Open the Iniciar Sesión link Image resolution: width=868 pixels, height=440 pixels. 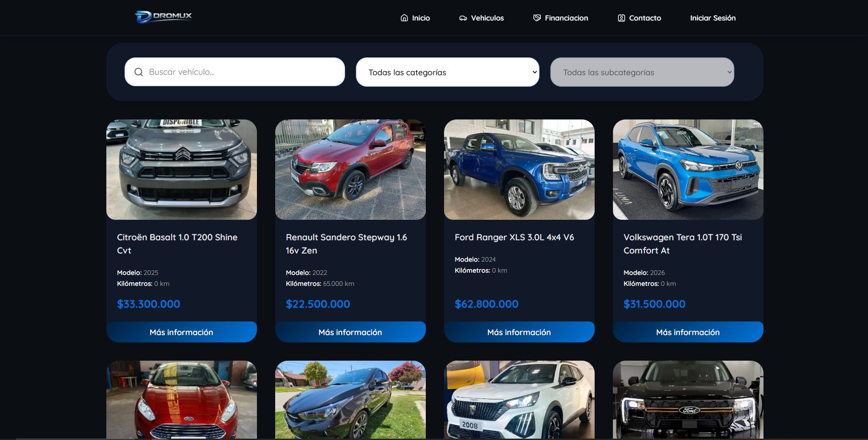coord(712,18)
